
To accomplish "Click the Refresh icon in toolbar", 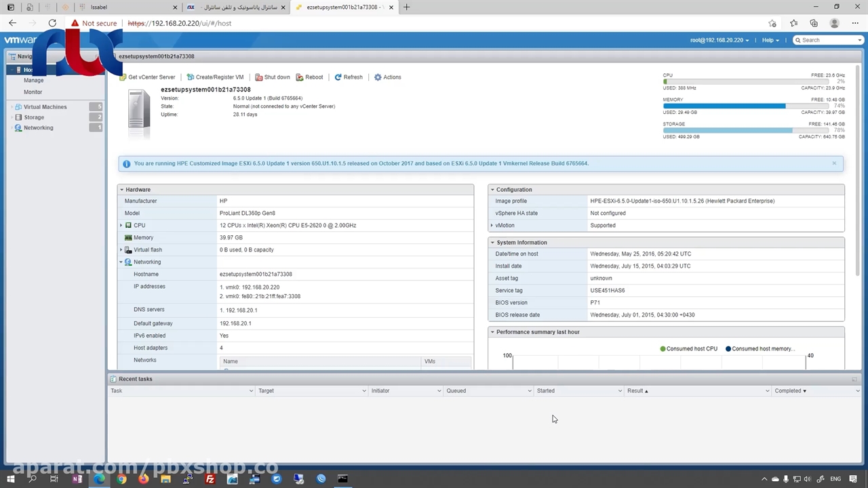I will (x=338, y=77).
